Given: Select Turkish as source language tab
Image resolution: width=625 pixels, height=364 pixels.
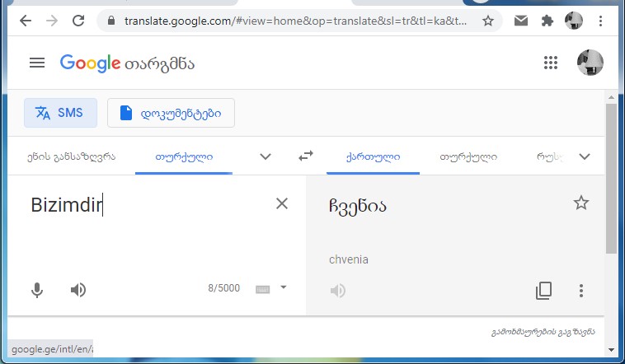Looking at the screenshot, I should tap(184, 156).
